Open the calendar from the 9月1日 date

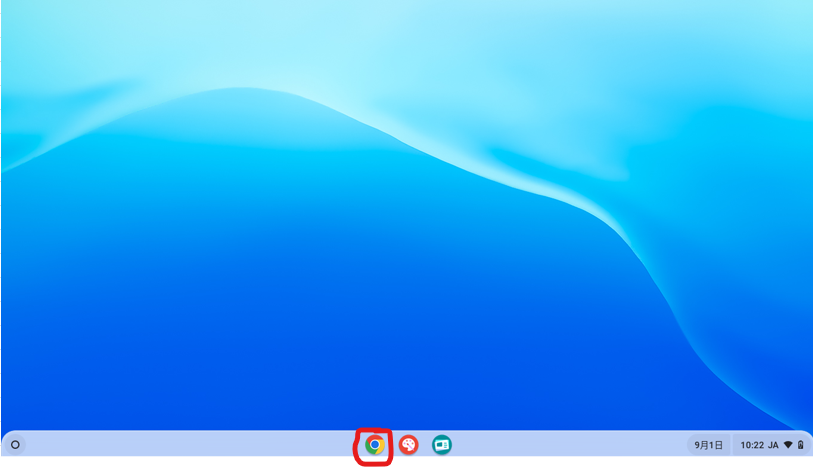pyautogui.click(x=708, y=445)
